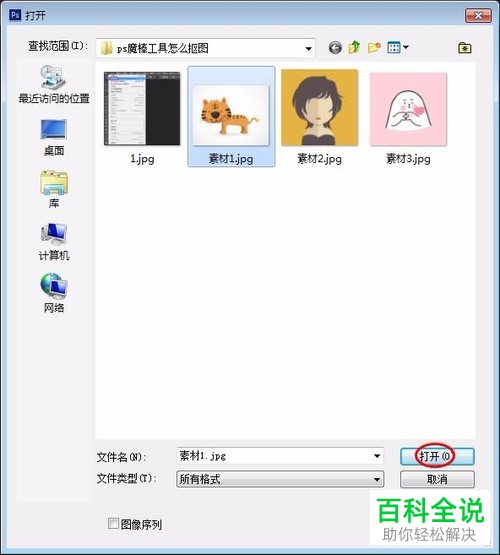The height and width of the screenshot is (555, 500).
Task: Click the favorites folder icon at top right
Action: (464, 47)
